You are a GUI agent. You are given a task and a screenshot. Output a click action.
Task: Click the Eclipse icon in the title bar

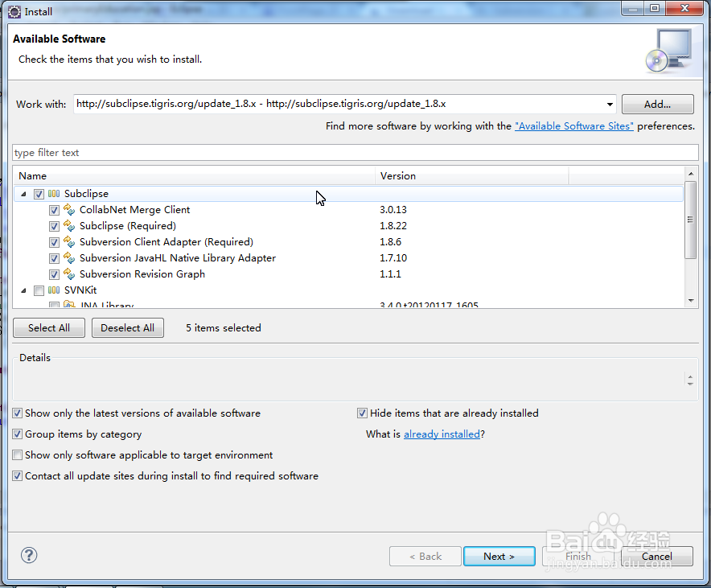pyautogui.click(x=14, y=12)
